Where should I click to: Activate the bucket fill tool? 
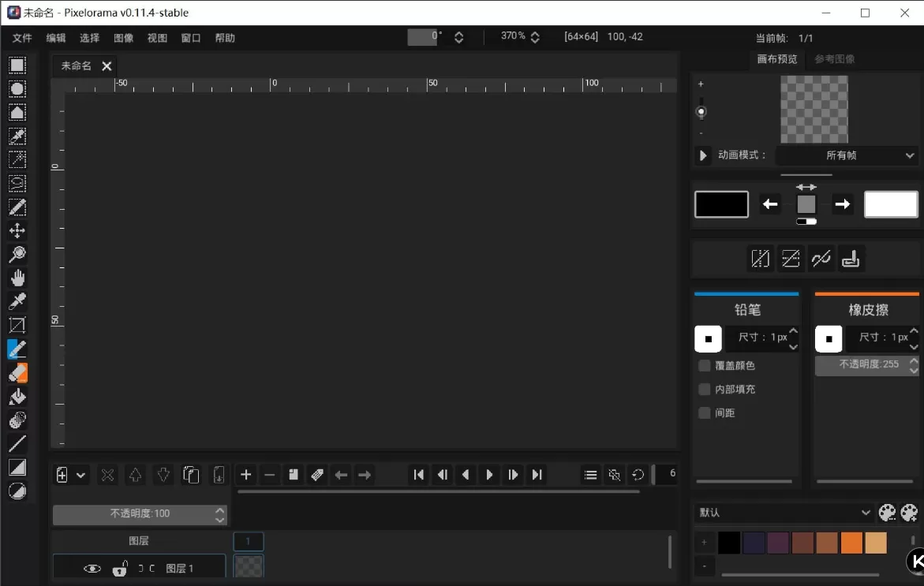tap(17, 396)
